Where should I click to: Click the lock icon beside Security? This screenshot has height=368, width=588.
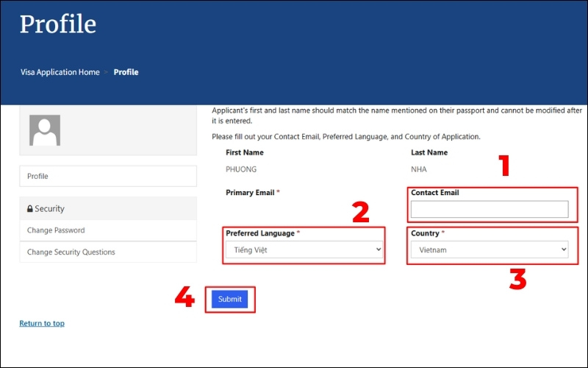click(30, 209)
